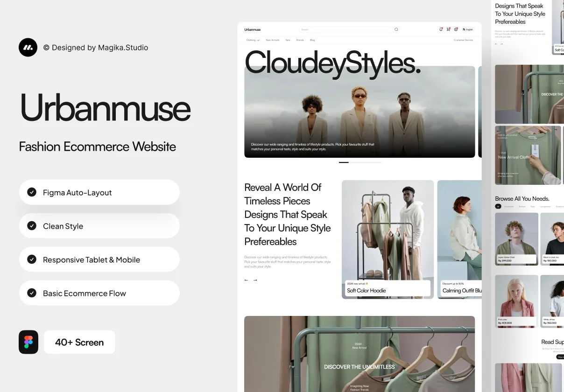Click the Basic Ecommerce Flow check icon
Image resolution: width=564 pixels, height=392 pixels.
[x=32, y=293]
